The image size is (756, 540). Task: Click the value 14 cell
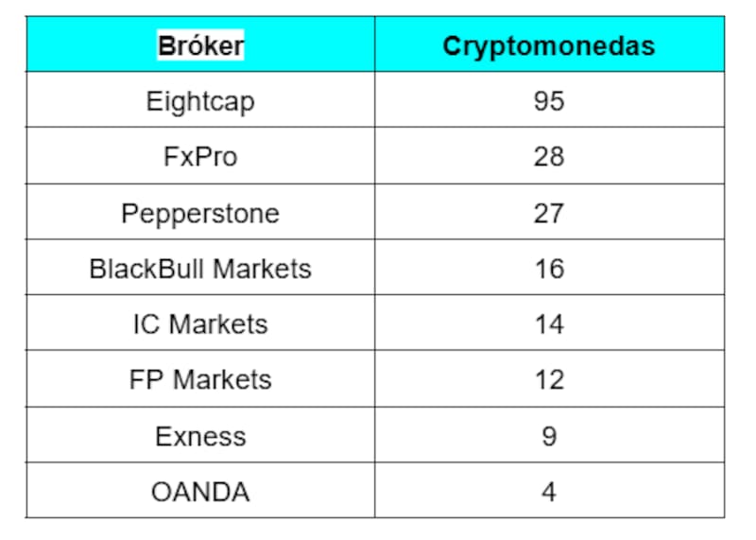[x=549, y=322]
